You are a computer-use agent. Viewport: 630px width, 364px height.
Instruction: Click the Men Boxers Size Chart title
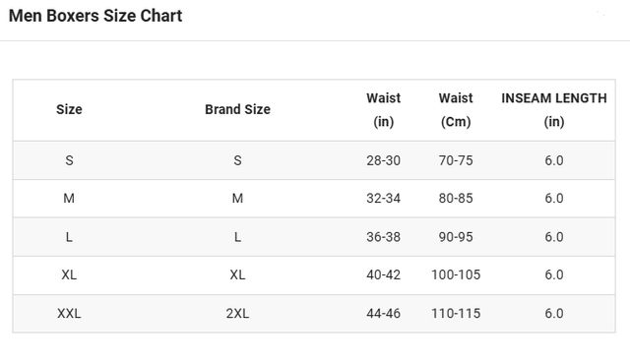(95, 16)
